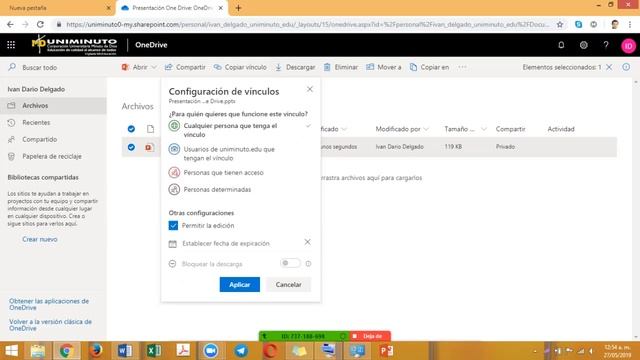640x360 pixels.
Task: Open Excel from taskbar
Action: click(154, 351)
